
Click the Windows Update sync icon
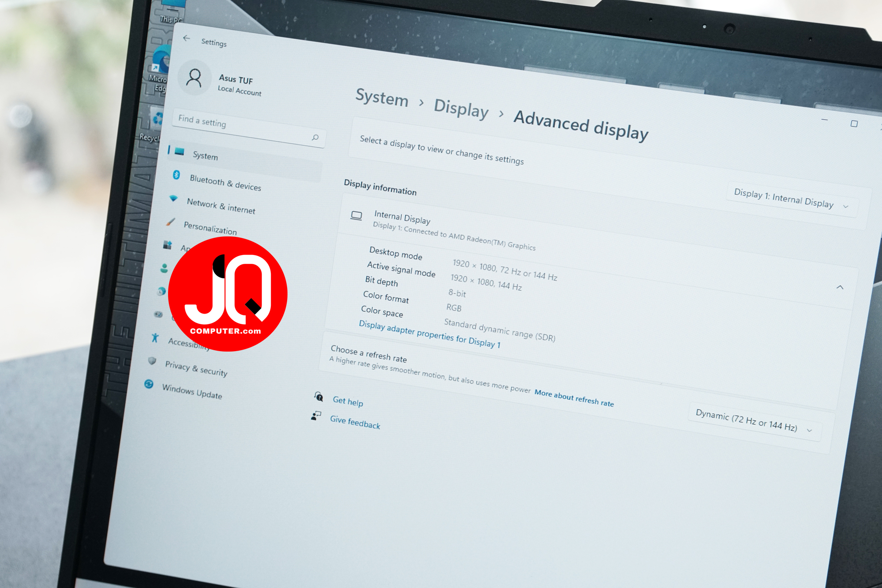(x=149, y=384)
